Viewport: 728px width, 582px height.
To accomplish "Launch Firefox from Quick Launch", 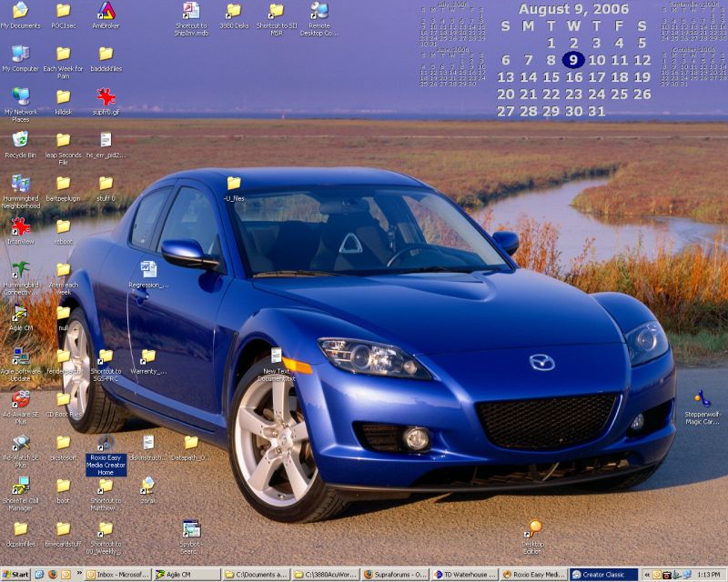I will [53, 575].
